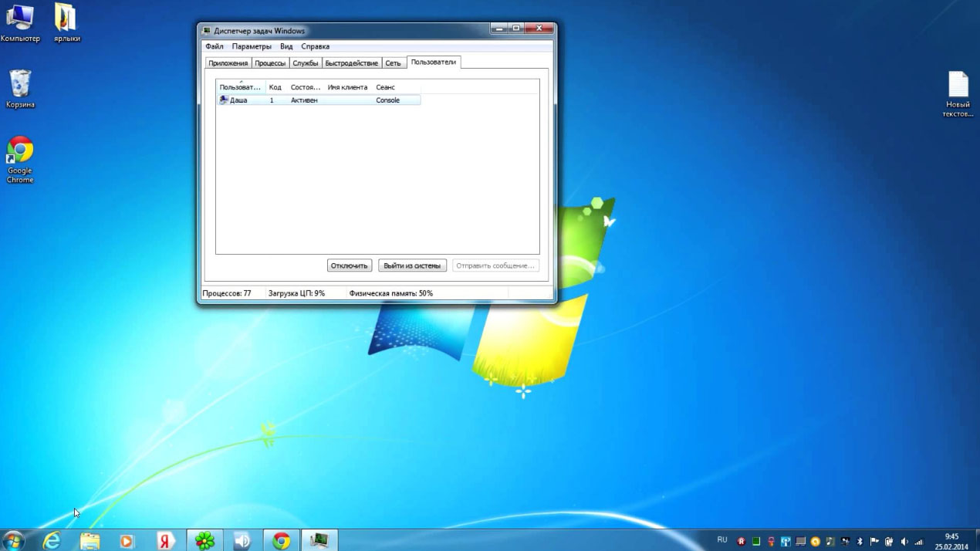Click the Bluetooth icon in system tray
This screenshot has height=551, width=980.
coord(860,542)
